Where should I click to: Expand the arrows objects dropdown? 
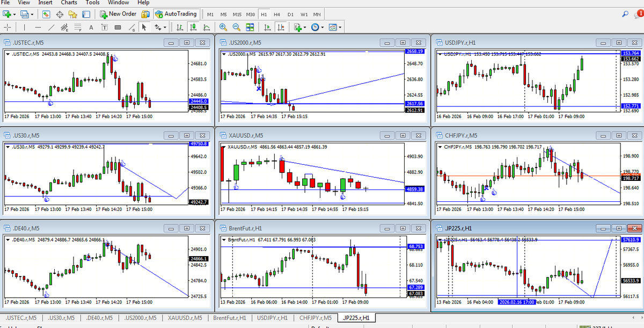pos(164,27)
